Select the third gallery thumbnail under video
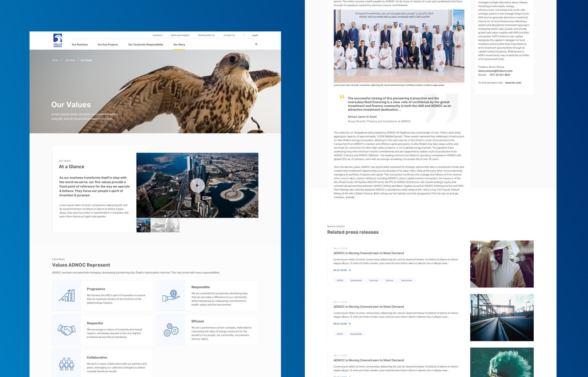 point(172,225)
